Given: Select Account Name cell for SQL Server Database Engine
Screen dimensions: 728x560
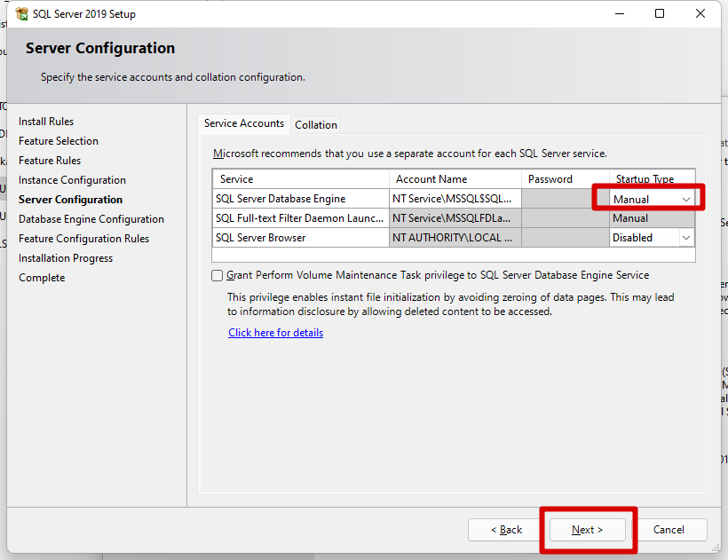Looking at the screenshot, I should tap(455, 199).
